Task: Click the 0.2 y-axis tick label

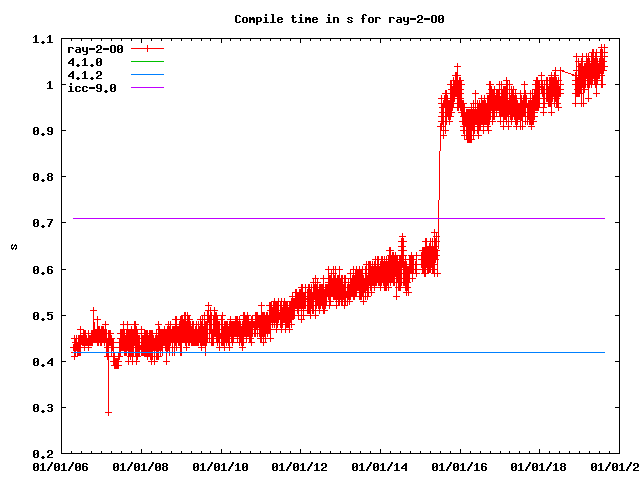Action: point(43,454)
